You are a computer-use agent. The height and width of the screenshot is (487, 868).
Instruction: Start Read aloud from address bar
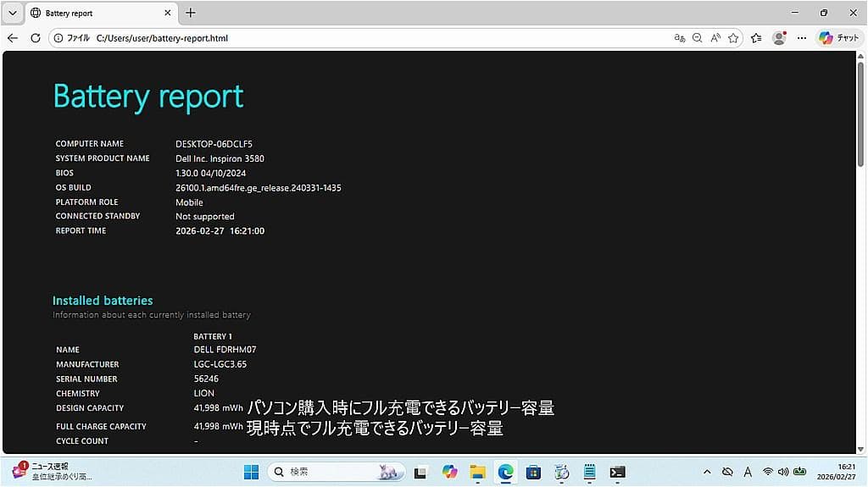(715, 38)
